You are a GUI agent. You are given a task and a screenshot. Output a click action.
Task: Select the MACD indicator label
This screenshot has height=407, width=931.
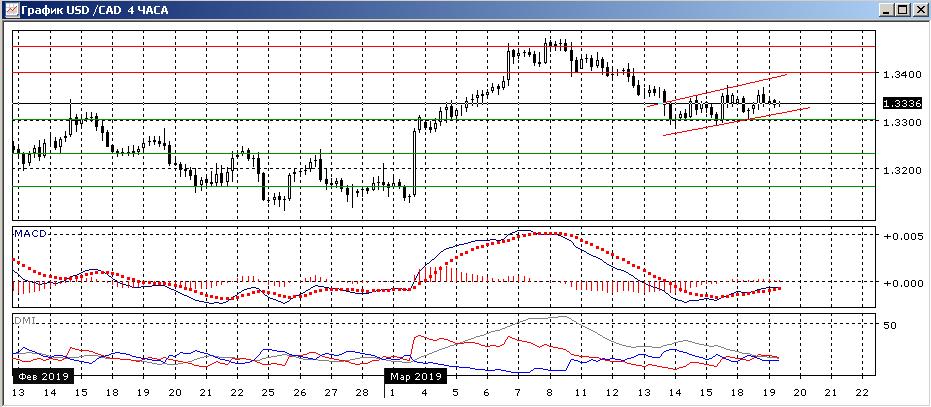tap(28, 233)
